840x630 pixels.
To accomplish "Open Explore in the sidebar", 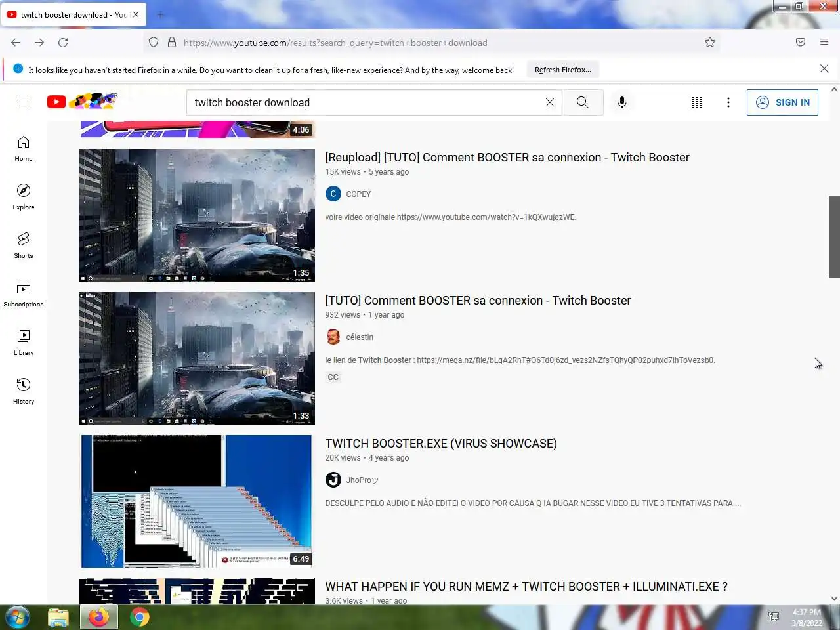I will click(24, 198).
